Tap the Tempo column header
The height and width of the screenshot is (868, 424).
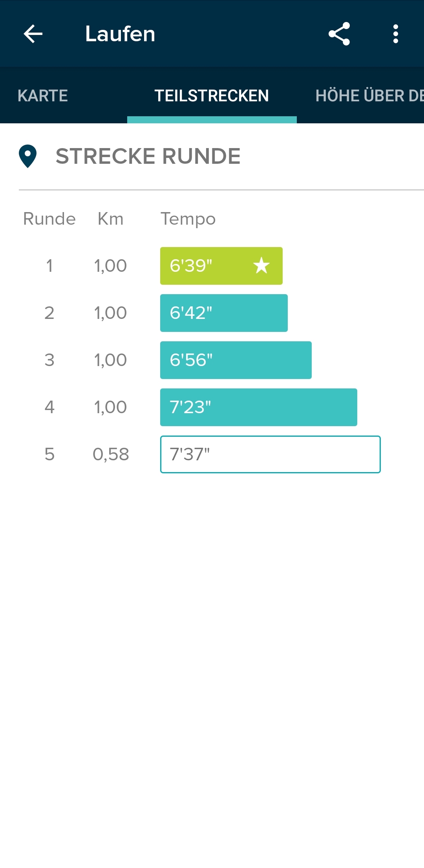pyautogui.click(x=188, y=219)
